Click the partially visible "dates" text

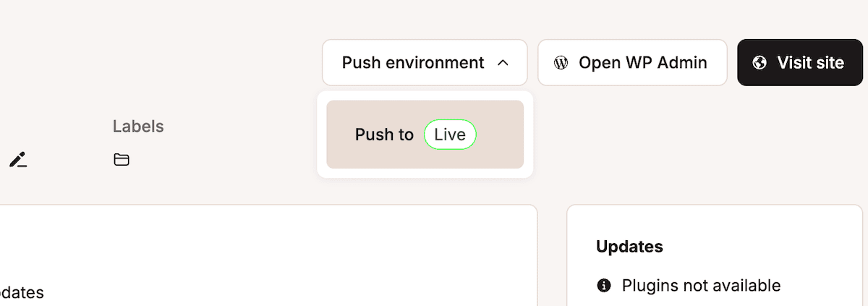point(22,293)
